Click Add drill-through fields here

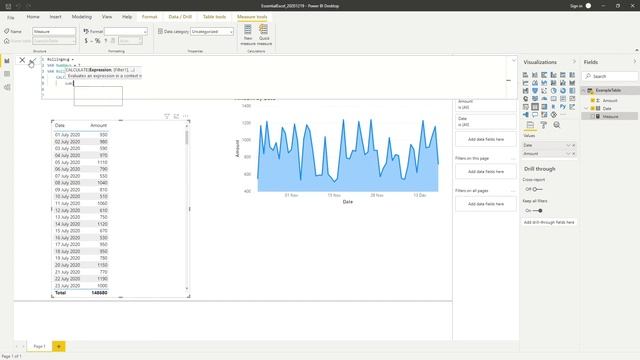[x=549, y=222]
